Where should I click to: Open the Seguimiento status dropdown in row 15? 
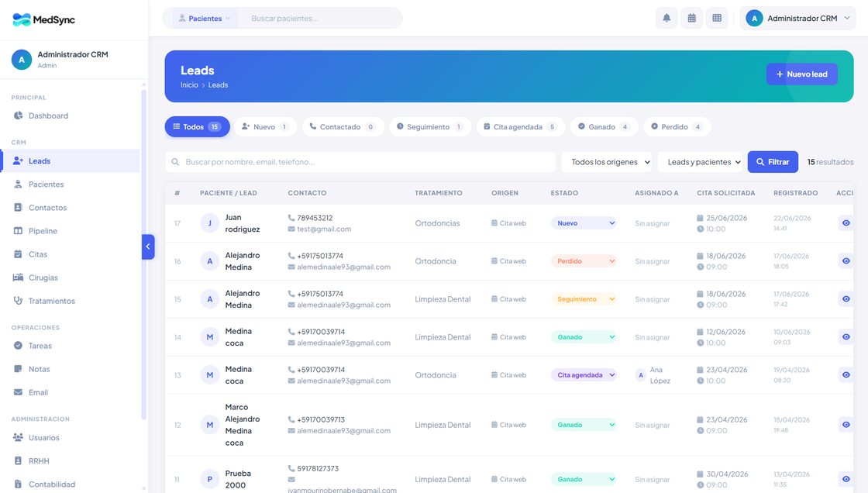(x=584, y=299)
